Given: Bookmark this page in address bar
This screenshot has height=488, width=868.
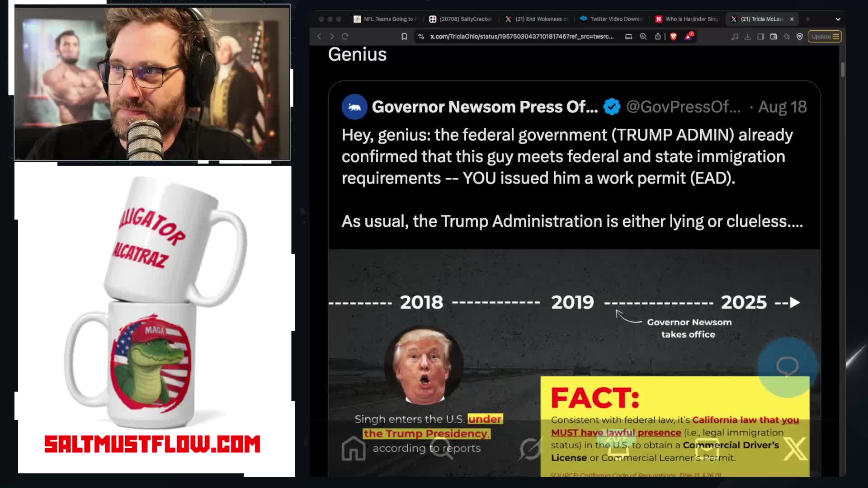Looking at the screenshot, I should tap(404, 37).
